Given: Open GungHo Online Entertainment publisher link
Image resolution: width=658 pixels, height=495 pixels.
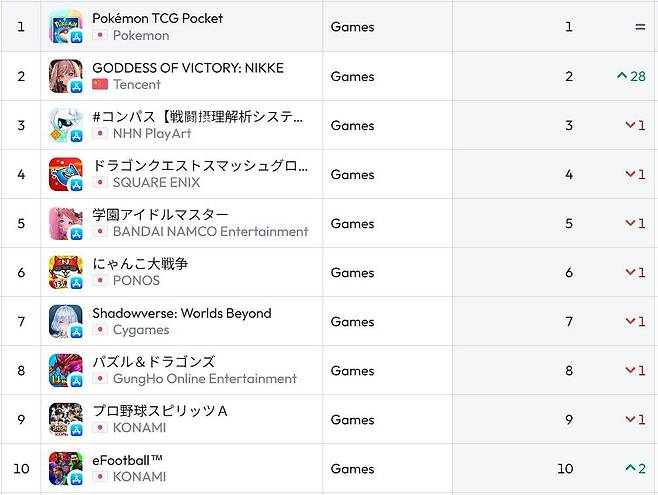Looking at the screenshot, I should click(204, 379).
